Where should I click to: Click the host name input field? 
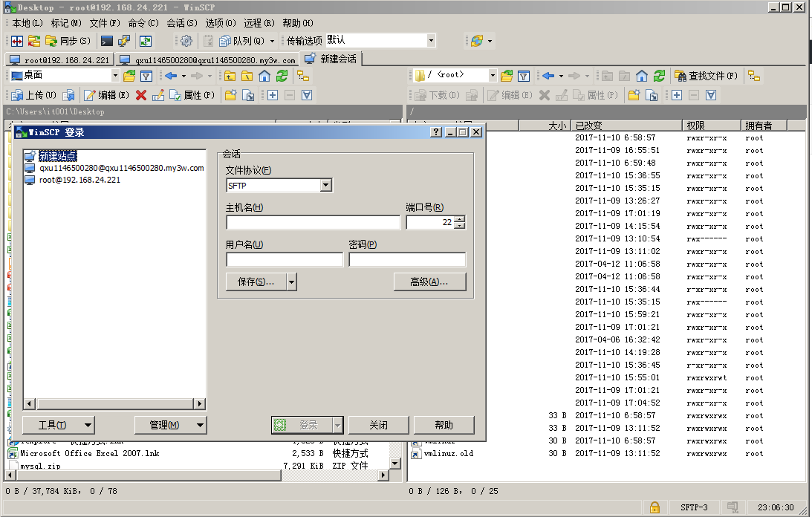click(x=314, y=222)
